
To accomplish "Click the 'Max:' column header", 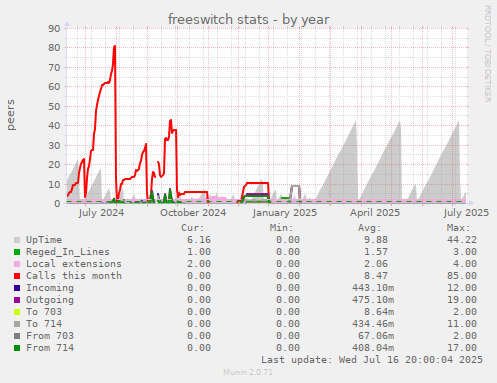I will coord(458,228).
